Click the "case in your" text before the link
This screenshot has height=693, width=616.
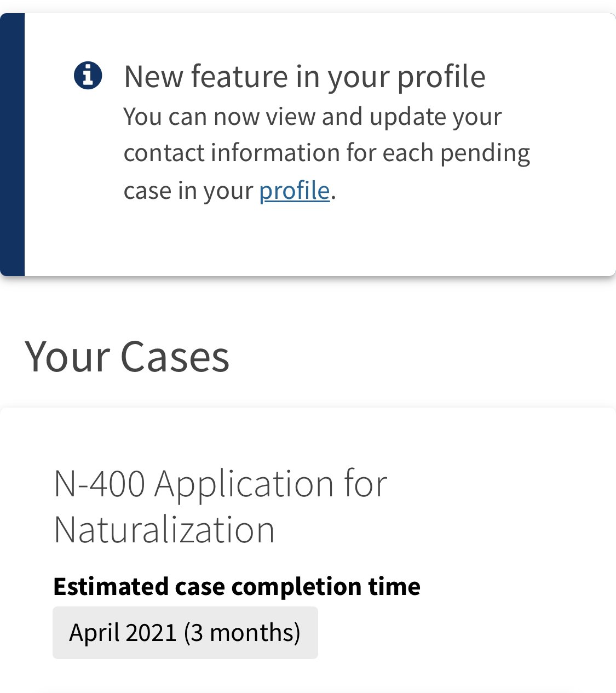pyautogui.click(x=188, y=191)
